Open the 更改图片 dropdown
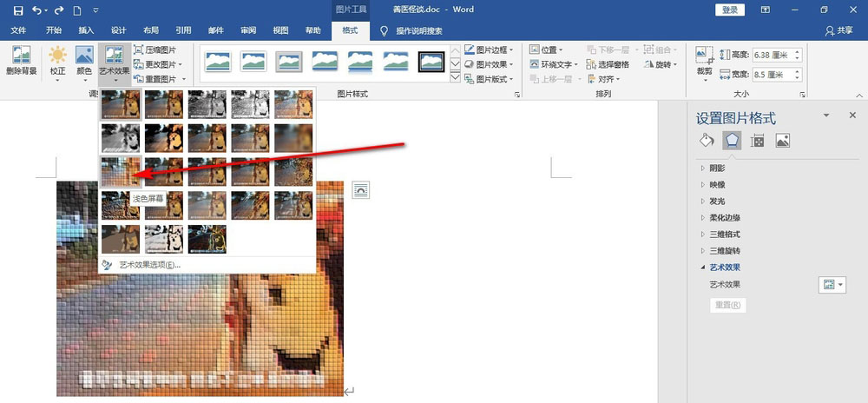The image size is (868, 403). click(x=158, y=64)
